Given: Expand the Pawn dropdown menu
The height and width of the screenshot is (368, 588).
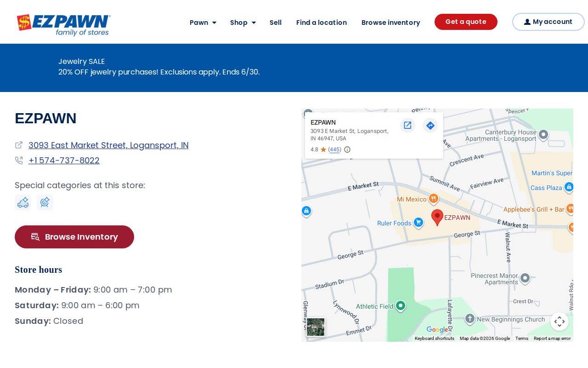Looking at the screenshot, I should [203, 23].
